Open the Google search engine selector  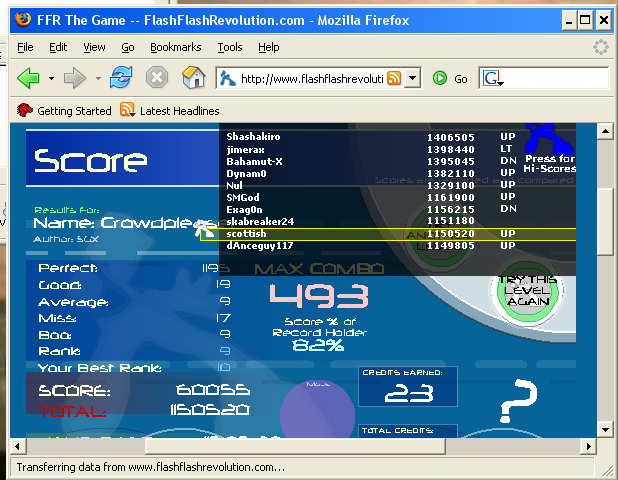coord(493,78)
